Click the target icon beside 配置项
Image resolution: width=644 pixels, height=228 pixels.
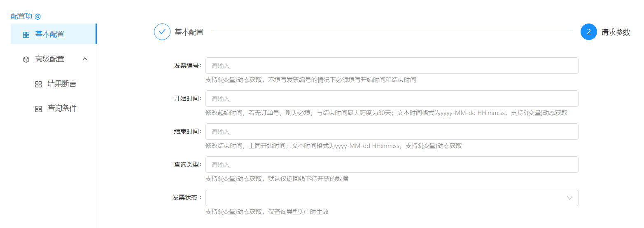(38, 16)
